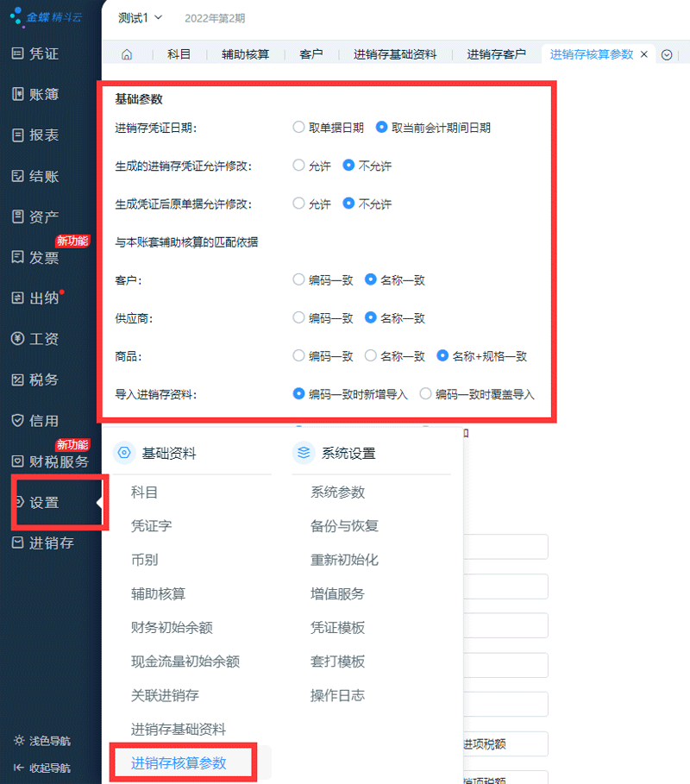Viewport: 690px width, 784px height.
Task: Click the 金蝶精斗云 logo
Action: (x=46, y=17)
